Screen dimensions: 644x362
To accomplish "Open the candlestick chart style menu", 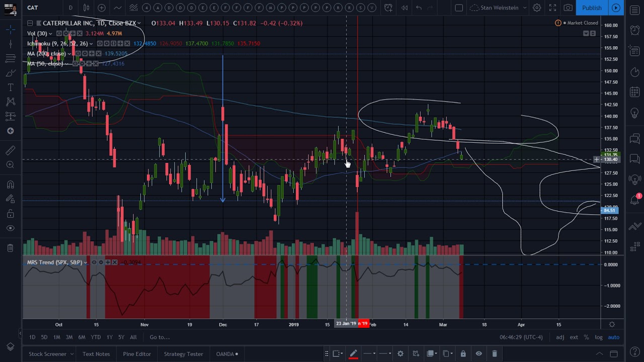I will (87, 8).
